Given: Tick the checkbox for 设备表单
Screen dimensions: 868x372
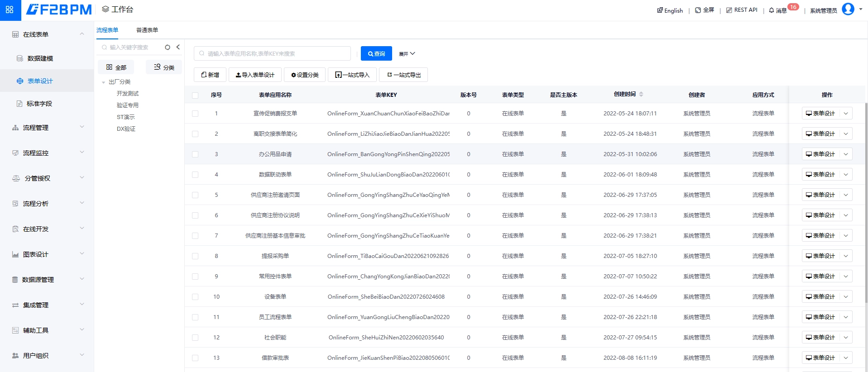Looking at the screenshot, I should [x=195, y=297].
